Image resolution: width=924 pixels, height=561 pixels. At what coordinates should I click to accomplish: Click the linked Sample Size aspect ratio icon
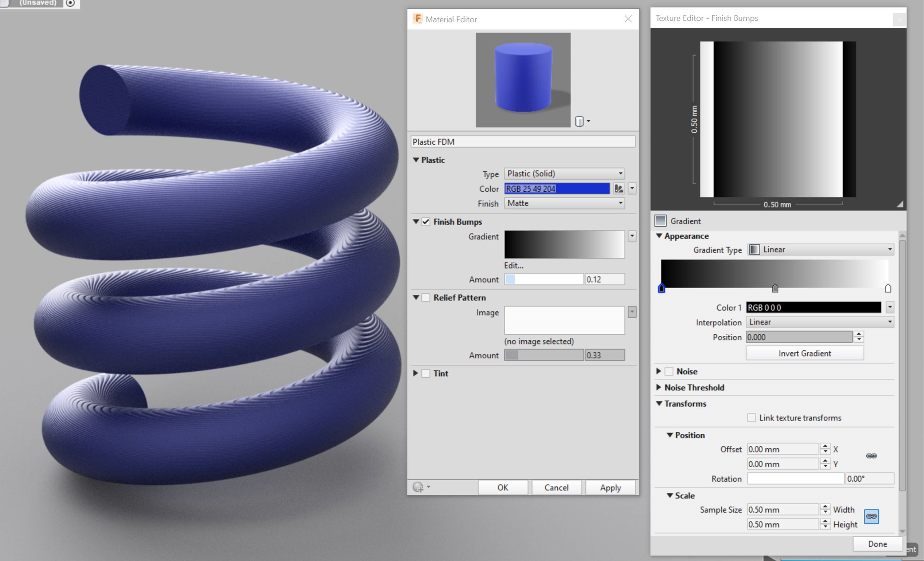(x=871, y=517)
